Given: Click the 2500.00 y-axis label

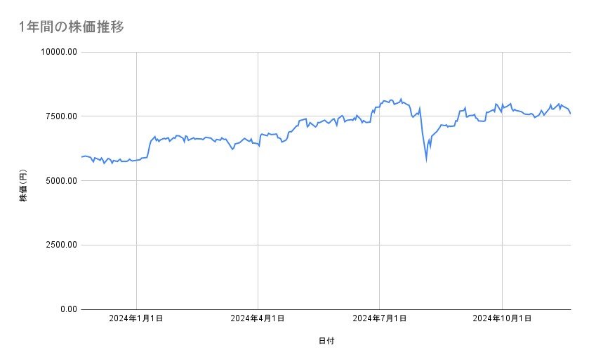Looking at the screenshot, I should click(x=61, y=245).
